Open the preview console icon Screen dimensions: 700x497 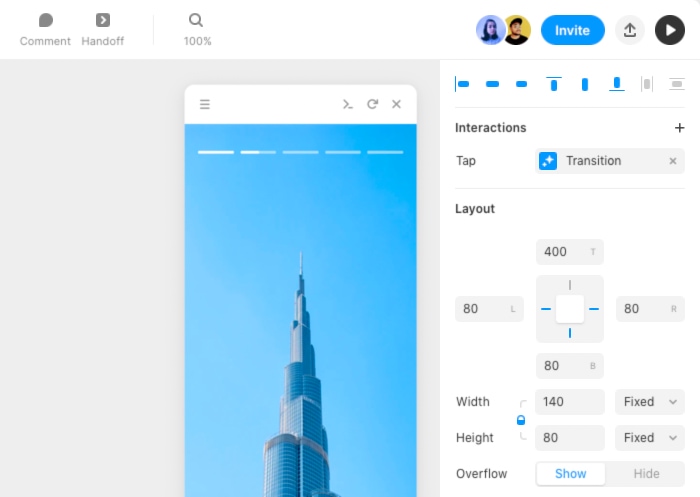348,104
